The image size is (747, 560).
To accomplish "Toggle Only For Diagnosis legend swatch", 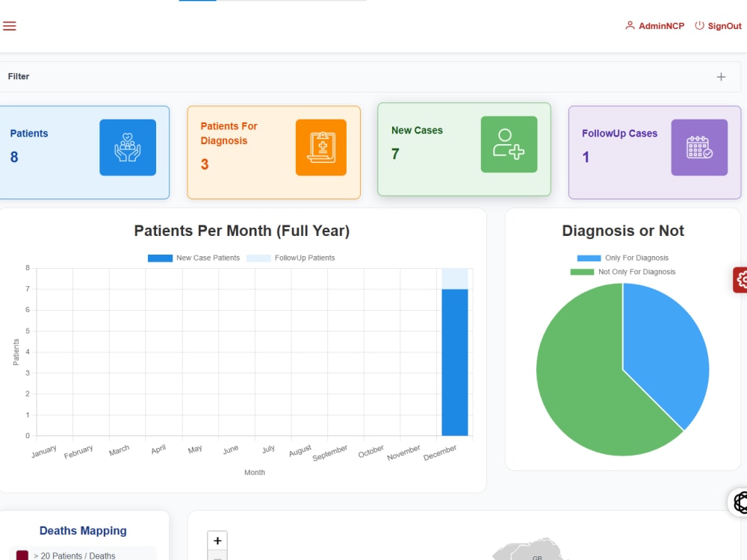I will click(x=589, y=258).
